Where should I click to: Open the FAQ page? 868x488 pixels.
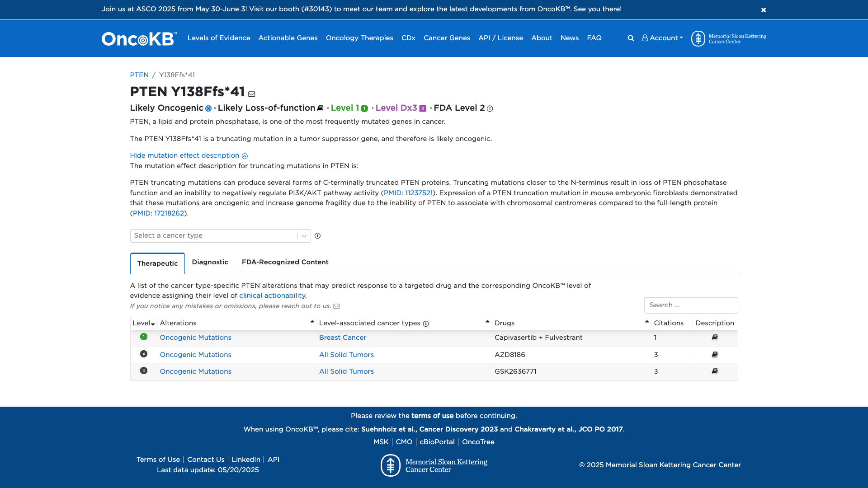pyautogui.click(x=594, y=38)
